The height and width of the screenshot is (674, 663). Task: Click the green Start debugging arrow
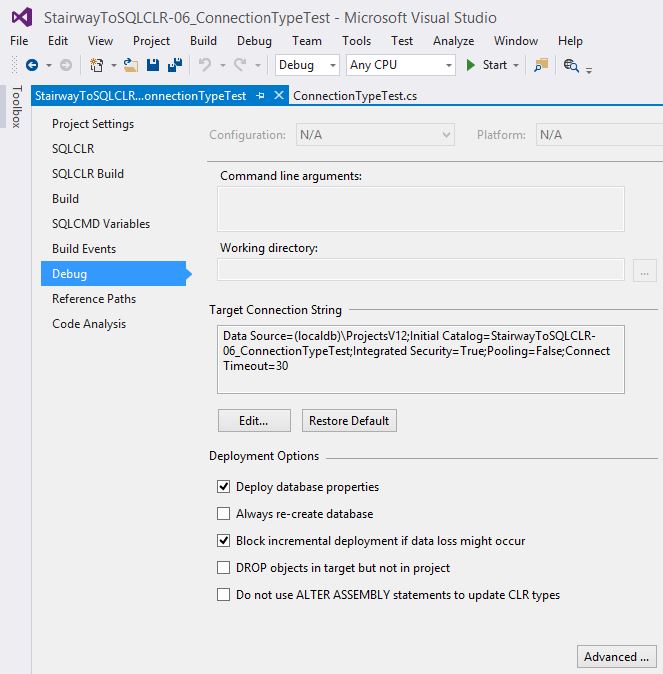pyautogui.click(x=470, y=65)
